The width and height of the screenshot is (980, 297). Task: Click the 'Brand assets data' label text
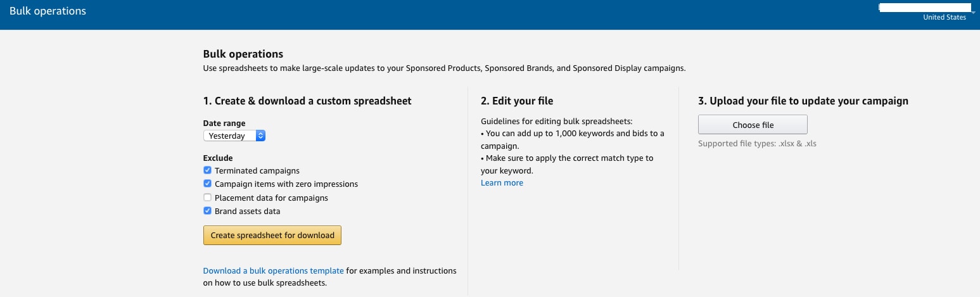247,211
